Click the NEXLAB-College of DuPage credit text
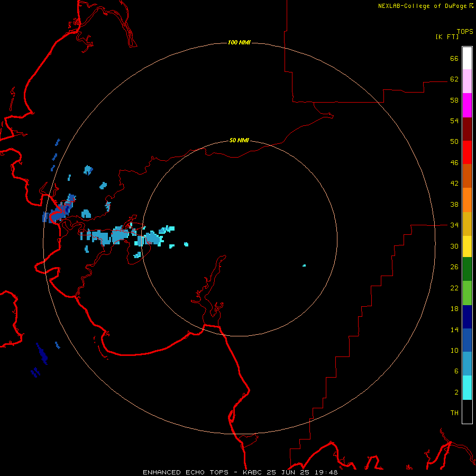The width and height of the screenshot is (476, 476). (x=425, y=6)
